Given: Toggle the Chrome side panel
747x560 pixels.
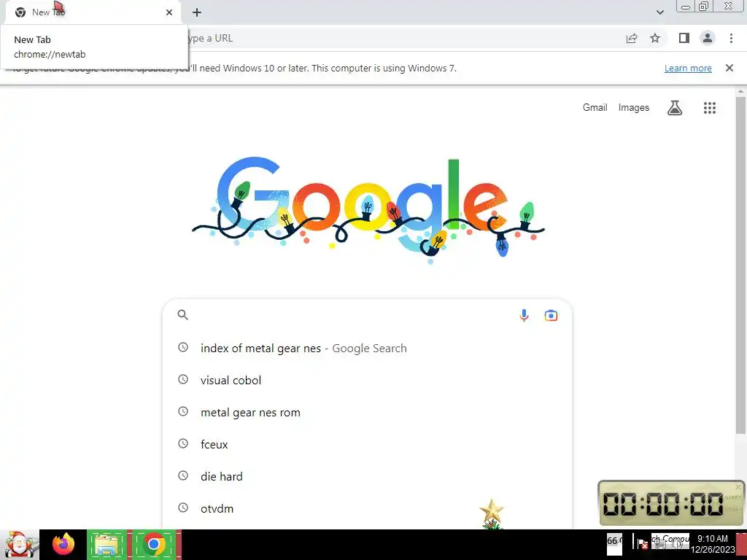Looking at the screenshot, I should pyautogui.click(x=684, y=38).
